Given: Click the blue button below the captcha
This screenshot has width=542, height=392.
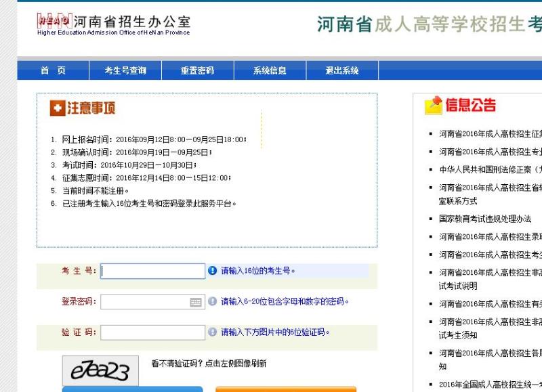Looking at the screenshot, I should click(x=132, y=389).
